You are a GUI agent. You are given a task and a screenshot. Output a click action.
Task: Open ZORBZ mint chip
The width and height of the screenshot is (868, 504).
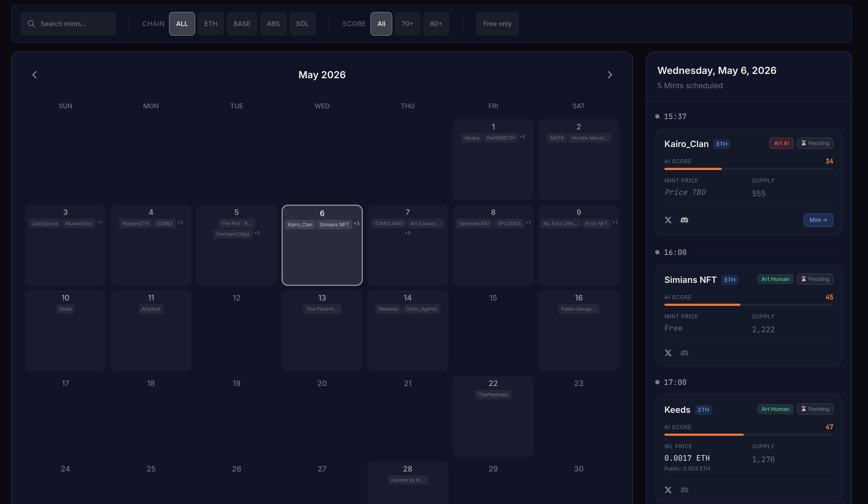tap(165, 224)
